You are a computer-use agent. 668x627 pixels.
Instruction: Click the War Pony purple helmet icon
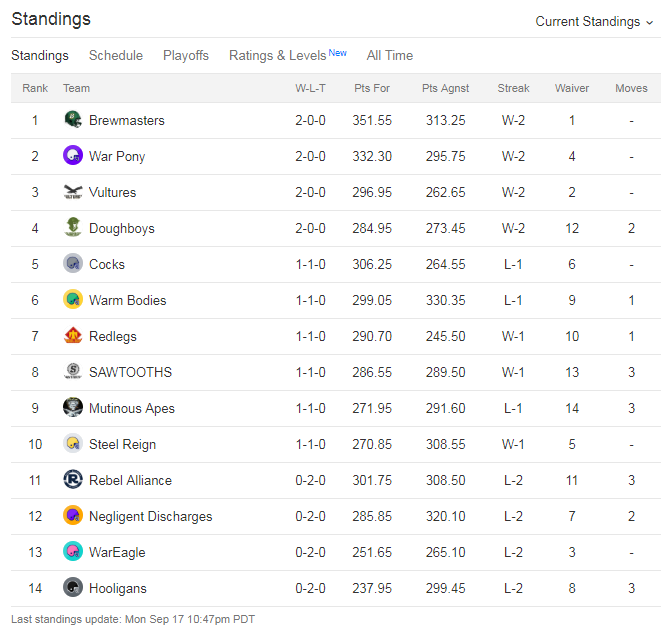pos(73,155)
